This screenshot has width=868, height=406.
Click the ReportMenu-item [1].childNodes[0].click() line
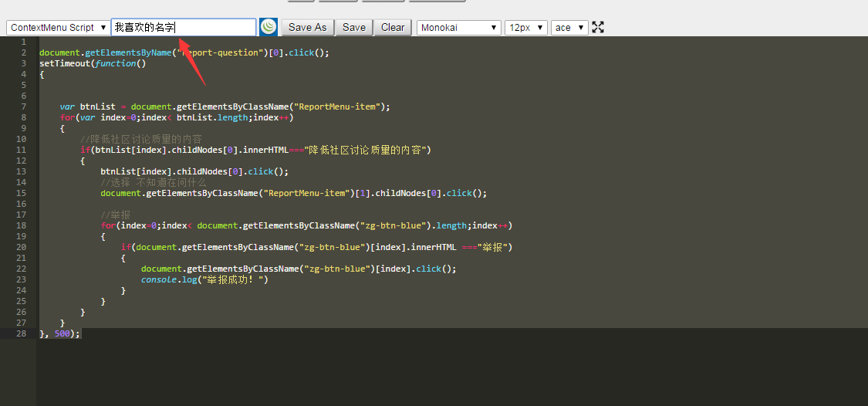click(293, 193)
